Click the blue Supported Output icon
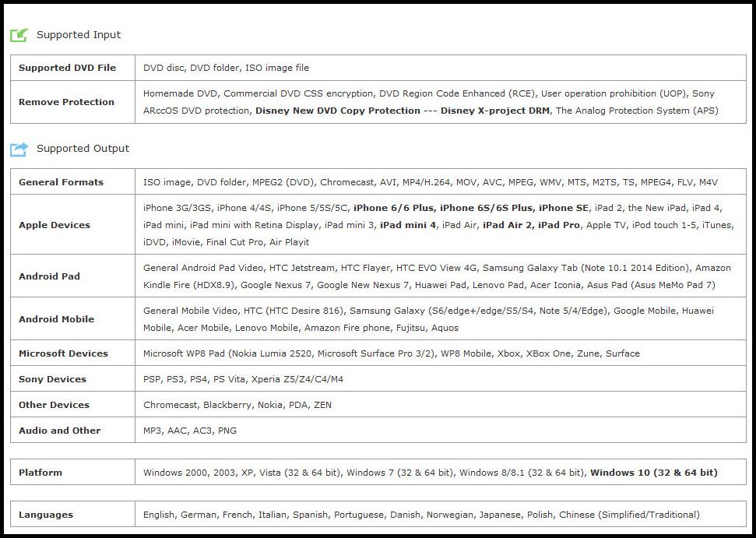Image resolution: width=756 pixels, height=538 pixels. 19,149
